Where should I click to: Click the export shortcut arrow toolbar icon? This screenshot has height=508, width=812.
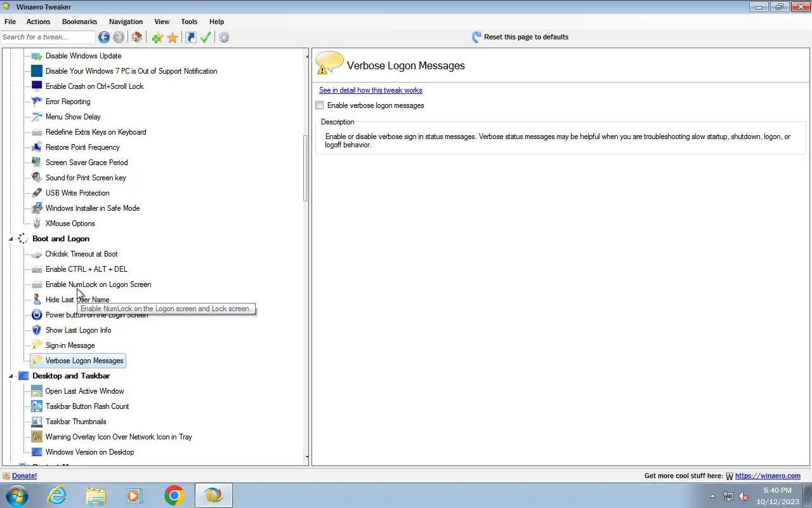pyautogui.click(x=191, y=37)
